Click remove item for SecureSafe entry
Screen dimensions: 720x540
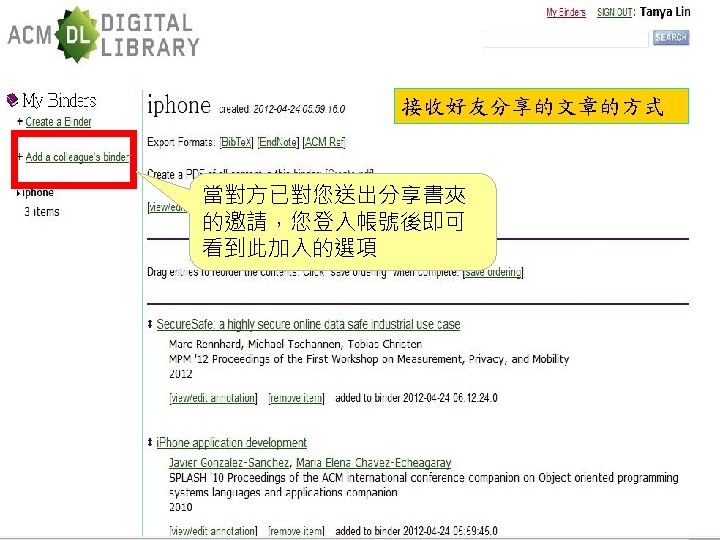tap(296, 398)
